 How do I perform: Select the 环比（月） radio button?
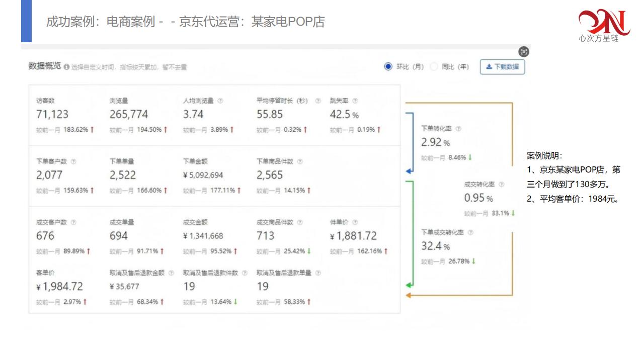[x=388, y=67]
